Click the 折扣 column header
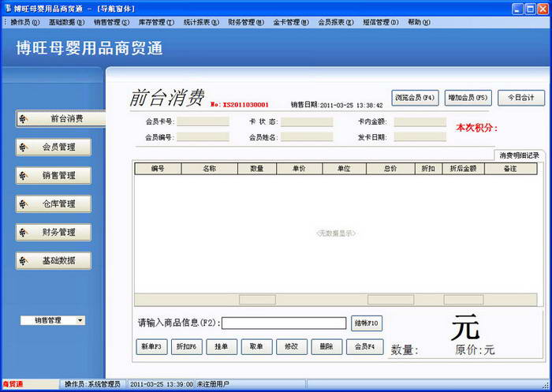This screenshot has height=392, width=552. [428, 169]
